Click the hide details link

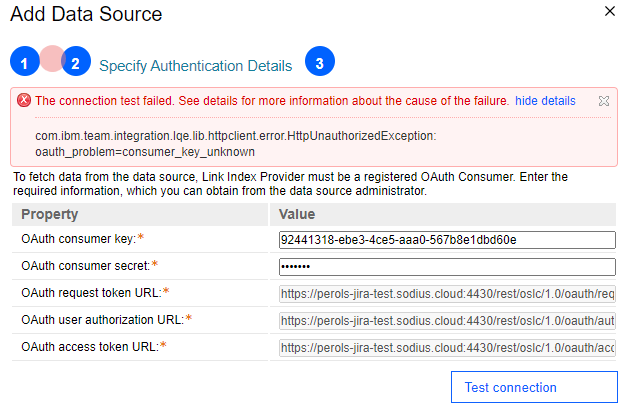coord(545,100)
